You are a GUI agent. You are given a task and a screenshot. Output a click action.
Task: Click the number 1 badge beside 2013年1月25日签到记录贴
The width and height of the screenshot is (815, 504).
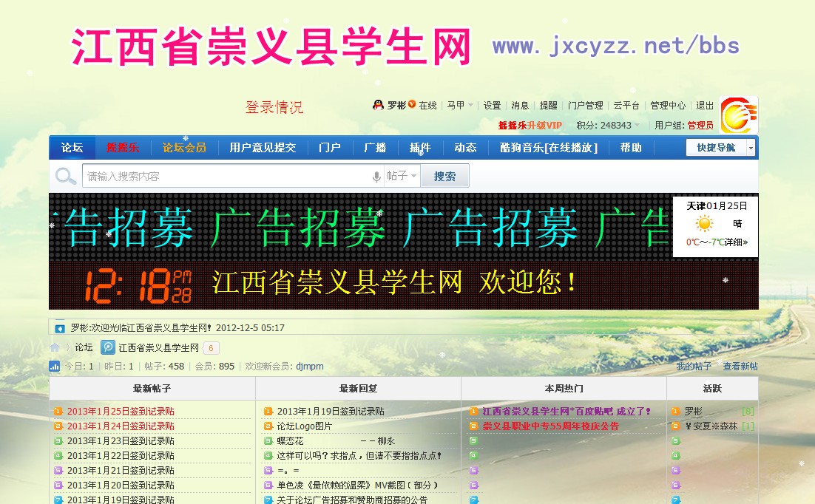point(58,412)
